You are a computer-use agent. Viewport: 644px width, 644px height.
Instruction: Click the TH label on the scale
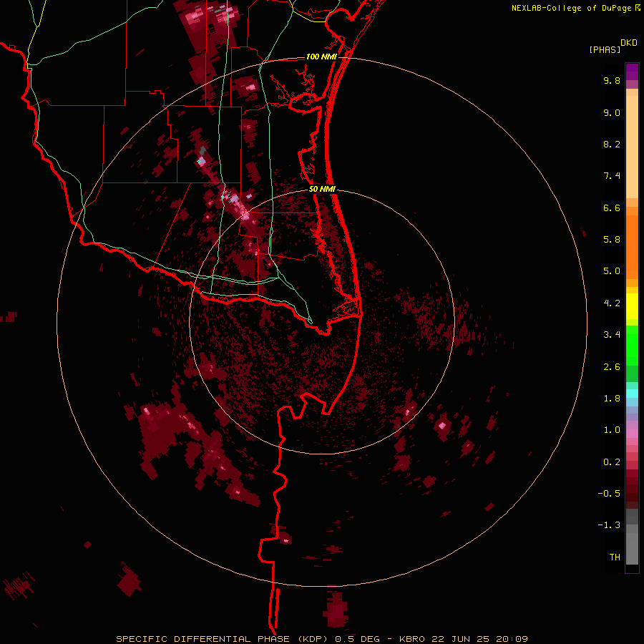pos(615,557)
